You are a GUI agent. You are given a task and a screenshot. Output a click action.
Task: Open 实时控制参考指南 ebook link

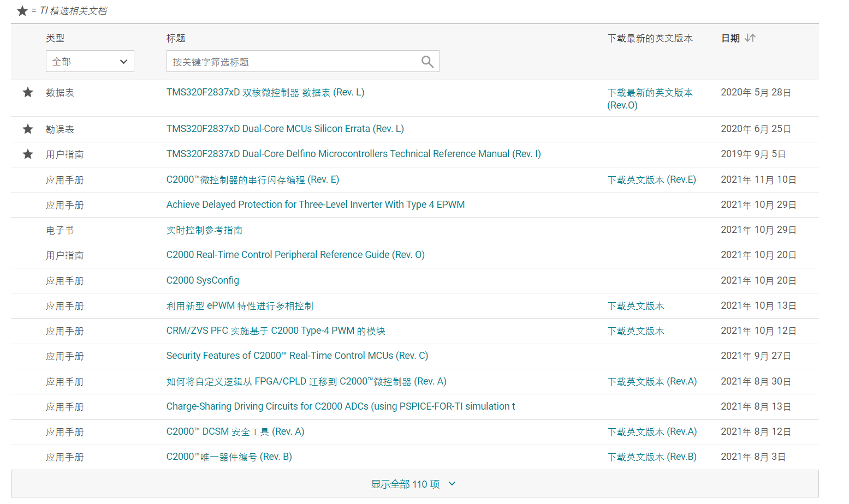pyautogui.click(x=205, y=230)
